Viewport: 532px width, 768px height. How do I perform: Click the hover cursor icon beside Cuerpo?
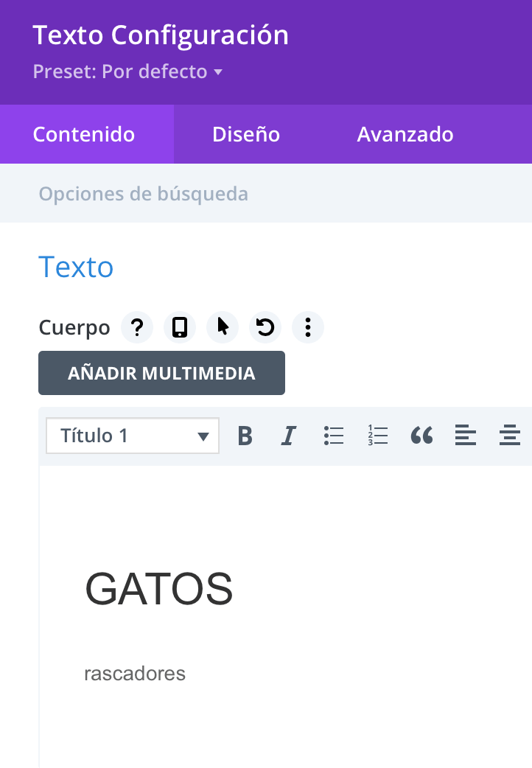click(x=223, y=327)
